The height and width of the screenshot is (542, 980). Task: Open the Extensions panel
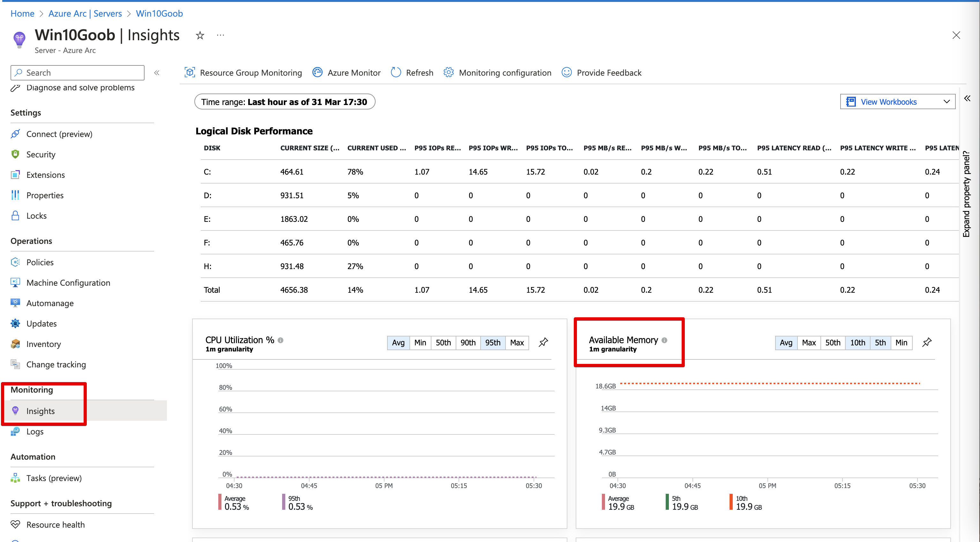46,175
